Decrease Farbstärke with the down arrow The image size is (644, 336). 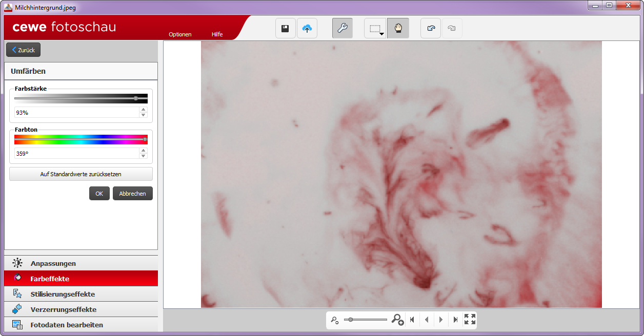pos(144,115)
